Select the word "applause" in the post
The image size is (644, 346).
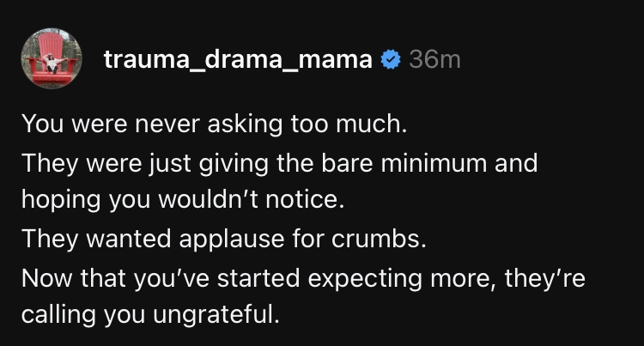[x=231, y=240]
